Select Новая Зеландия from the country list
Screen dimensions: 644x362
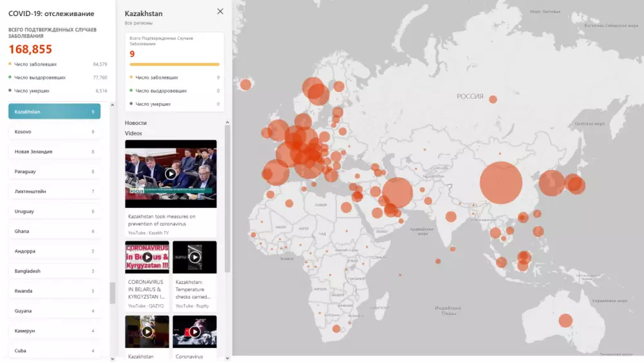(x=54, y=152)
